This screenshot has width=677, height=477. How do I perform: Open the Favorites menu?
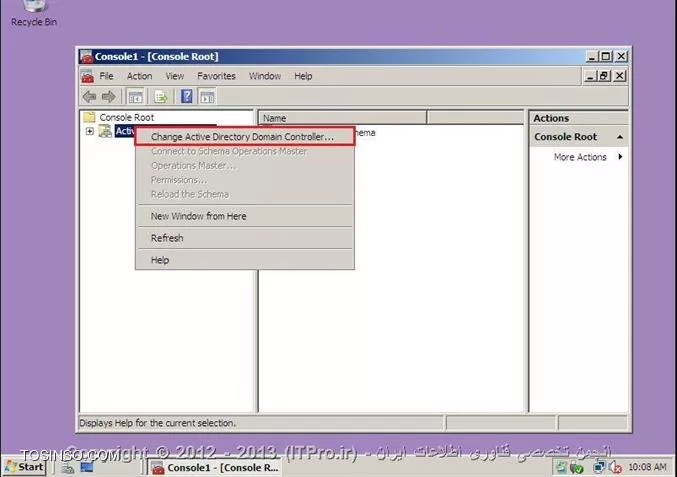coord(216,76)
